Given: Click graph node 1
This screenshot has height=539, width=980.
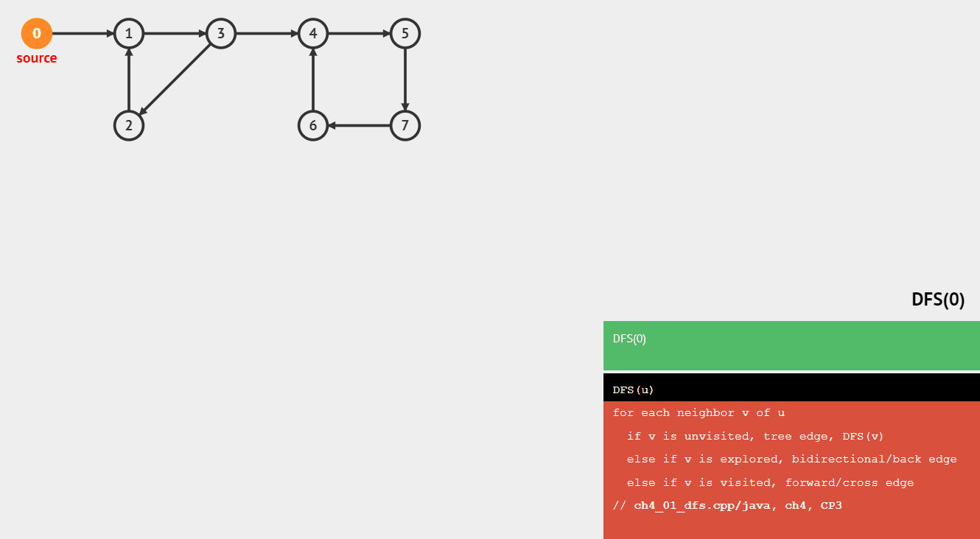Looking at the screenshot, I should pos(128,32).
